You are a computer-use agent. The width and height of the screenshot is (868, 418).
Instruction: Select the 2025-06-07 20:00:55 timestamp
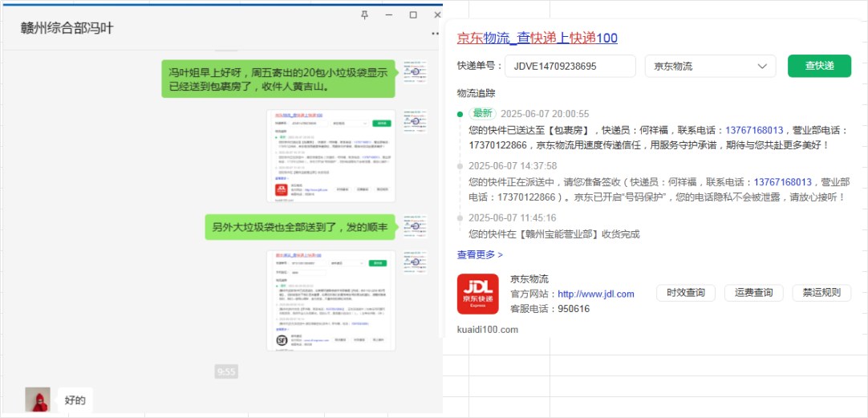point(545,113)
